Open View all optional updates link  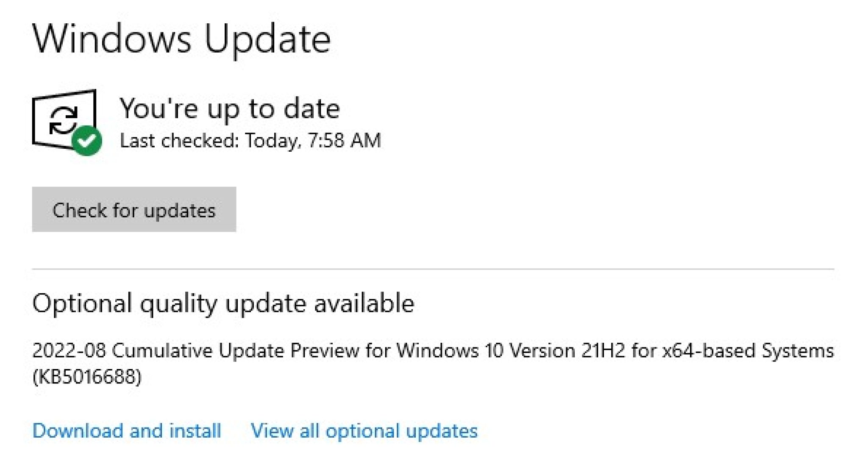tap(364, 431)
